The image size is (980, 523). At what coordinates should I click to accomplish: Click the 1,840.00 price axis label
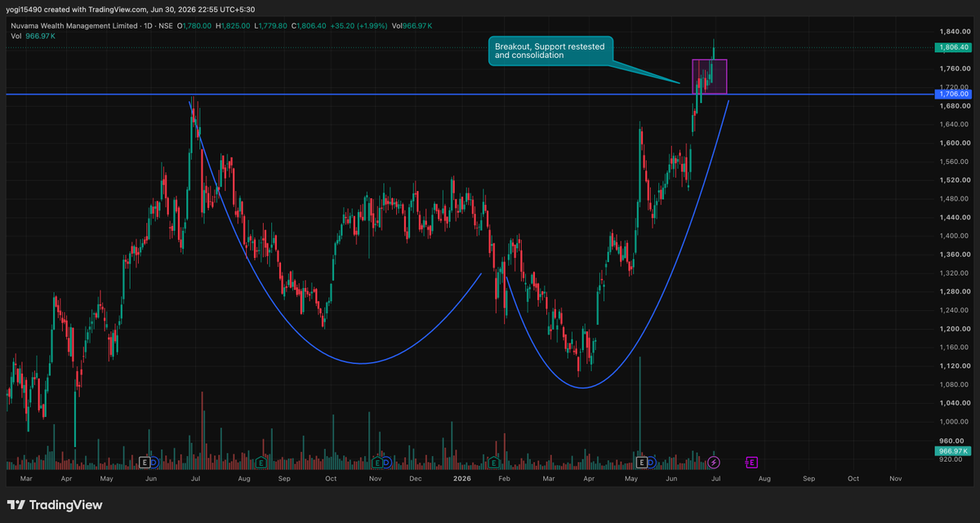(954, 31)
